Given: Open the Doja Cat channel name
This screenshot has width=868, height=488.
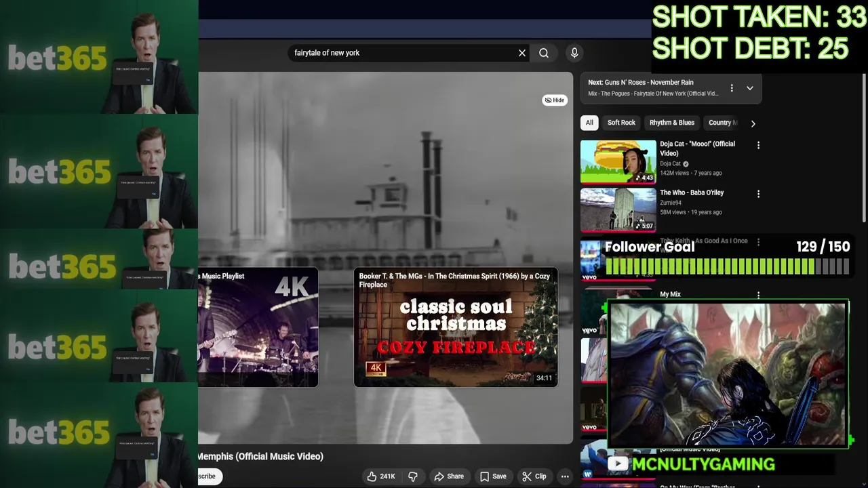Looking at the screenshot, I should pyautogui.click(x=670, y=163).
